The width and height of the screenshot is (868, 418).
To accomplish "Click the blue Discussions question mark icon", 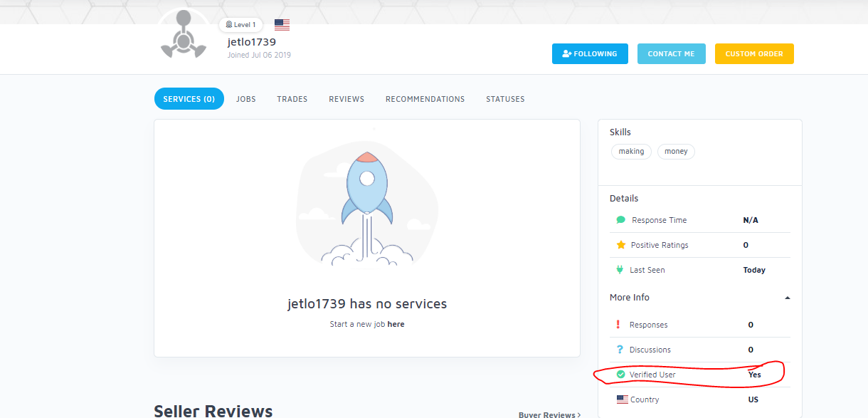I will coord(619,350).
